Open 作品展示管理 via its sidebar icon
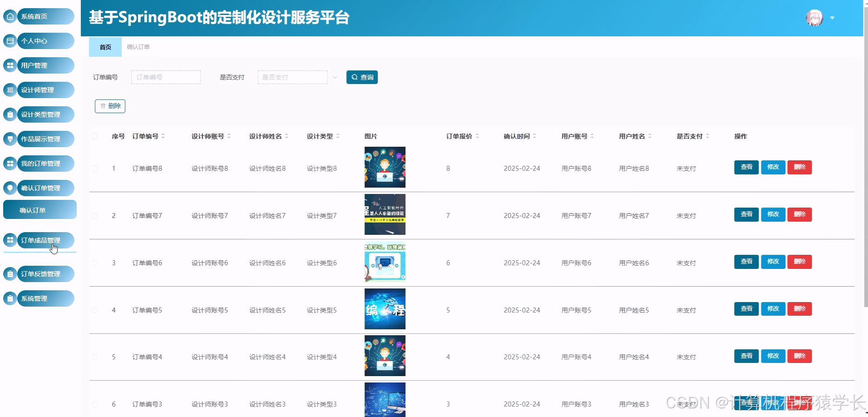This screenshot has width=868, height=417. (x=10, y=139)
